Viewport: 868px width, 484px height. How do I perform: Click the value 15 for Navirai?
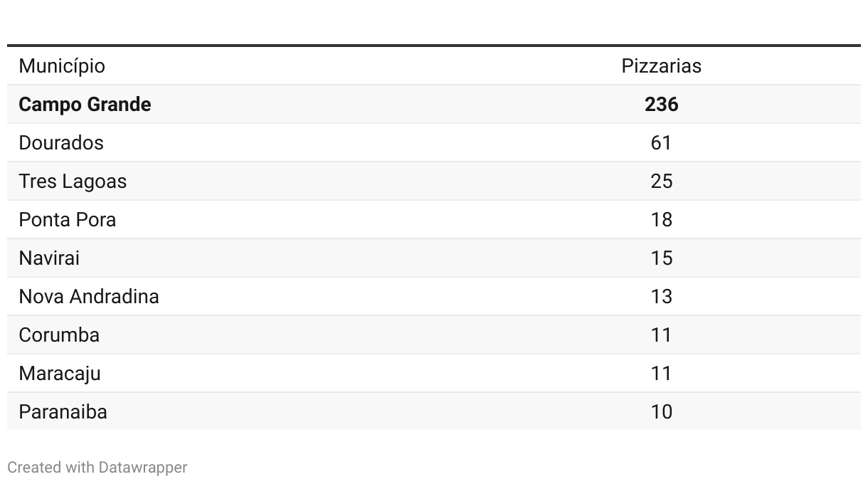[x=661, y=258]
